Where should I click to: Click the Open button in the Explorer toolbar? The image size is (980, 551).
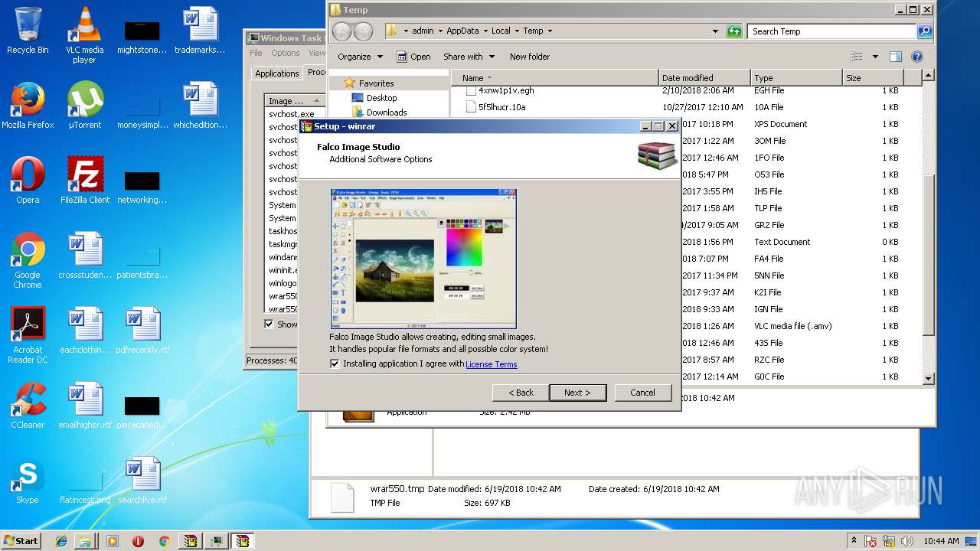413,57
